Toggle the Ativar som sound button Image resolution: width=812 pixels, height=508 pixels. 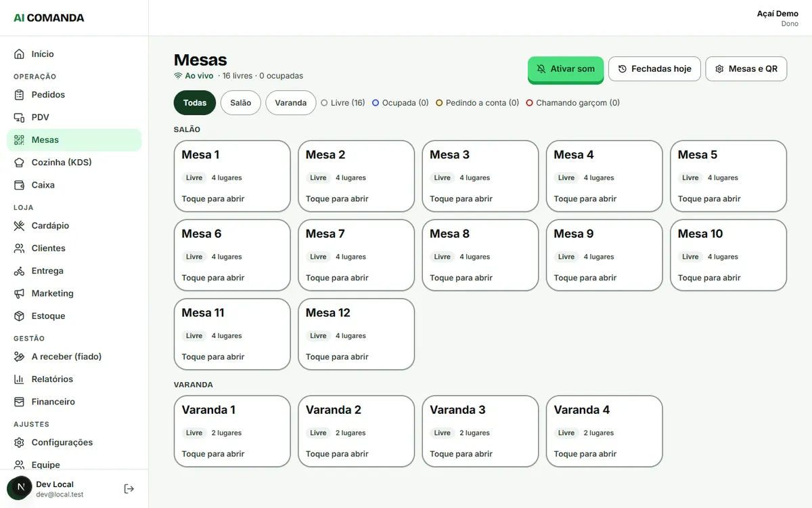[x=566, y=69]
